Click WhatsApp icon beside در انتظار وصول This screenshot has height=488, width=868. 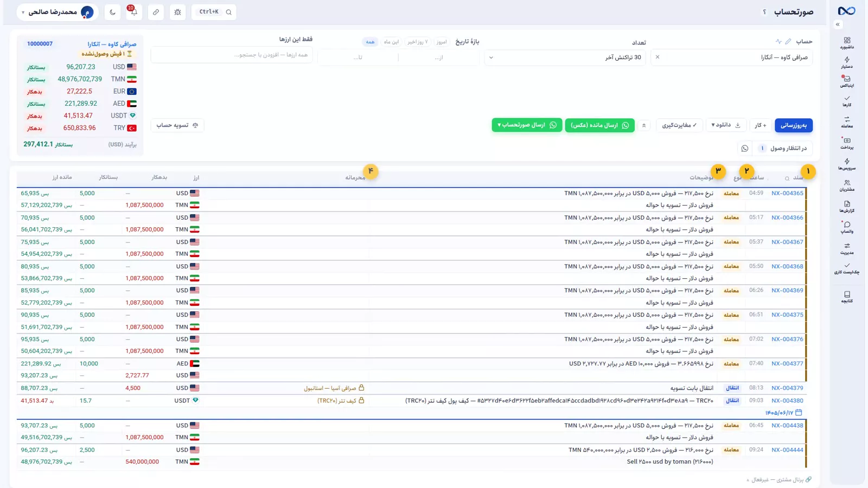[x=745, y=148]
